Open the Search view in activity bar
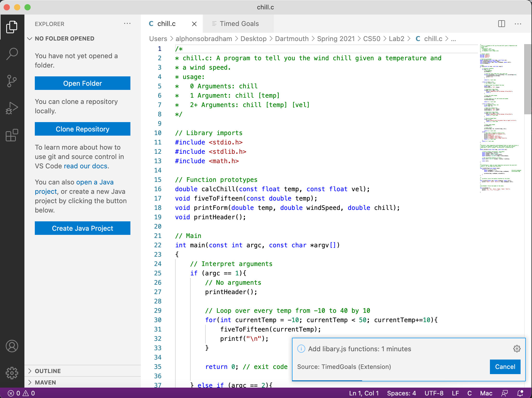This screenshot has height=398, width=532. click(12, 54)
